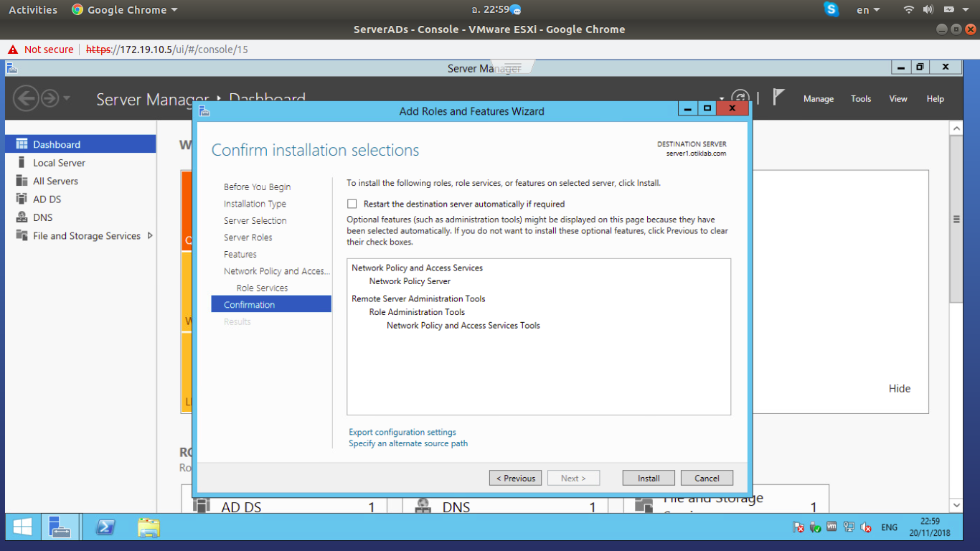Go to Network Policy and Access step
Image resolution: width=980 pixels, height=551 pixels.
coord(277,271)
